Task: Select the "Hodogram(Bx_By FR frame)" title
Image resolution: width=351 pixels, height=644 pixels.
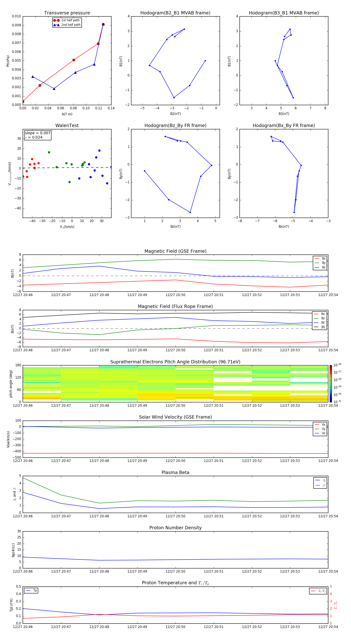Action: (284, 125)
